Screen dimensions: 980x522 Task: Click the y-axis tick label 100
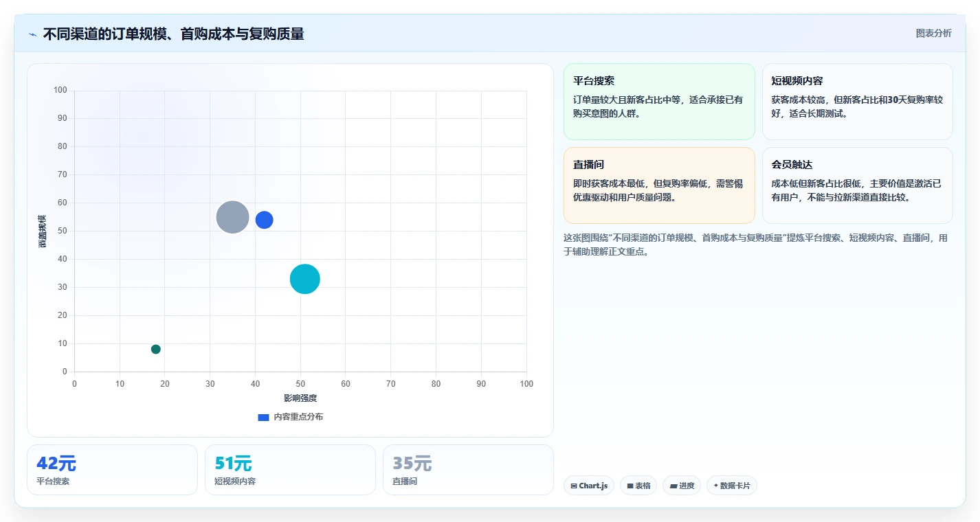(x=60, y=90)
